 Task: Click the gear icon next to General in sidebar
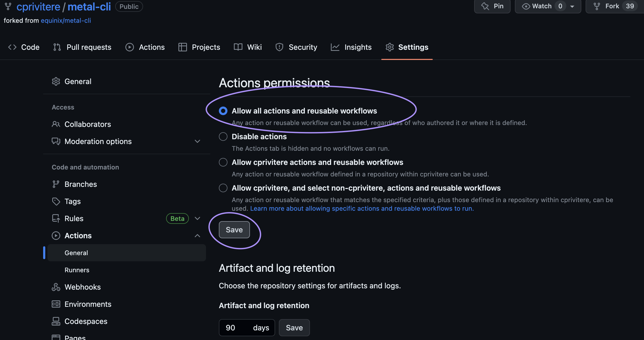point(56,81)
